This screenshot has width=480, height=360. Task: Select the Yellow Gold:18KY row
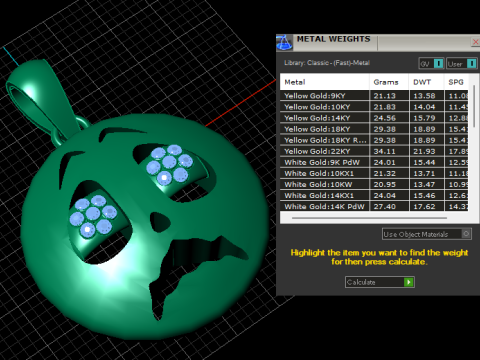pos(374,129)
